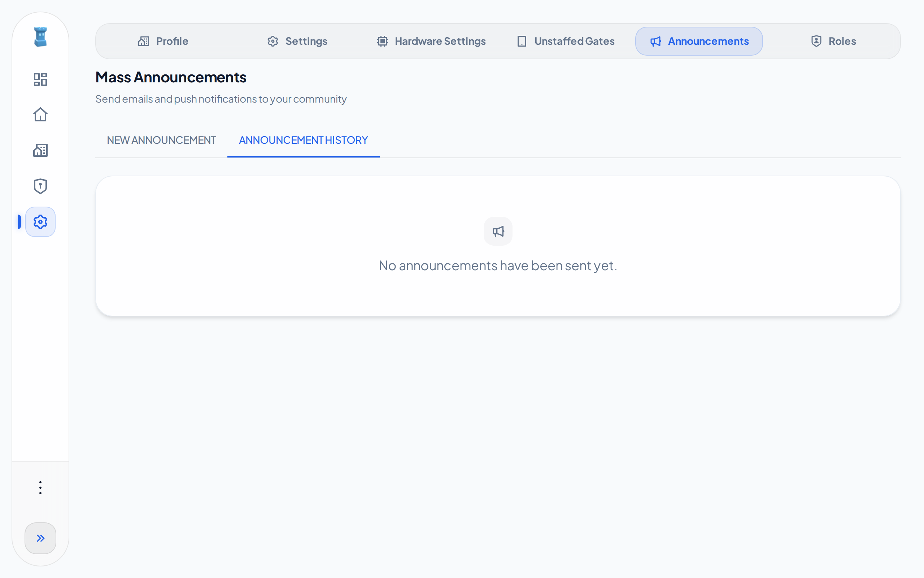The image size is (924, 578).
Task: Select the gear settings icon in sidebar
Action: pyautogui.click(x=40, y=222)
